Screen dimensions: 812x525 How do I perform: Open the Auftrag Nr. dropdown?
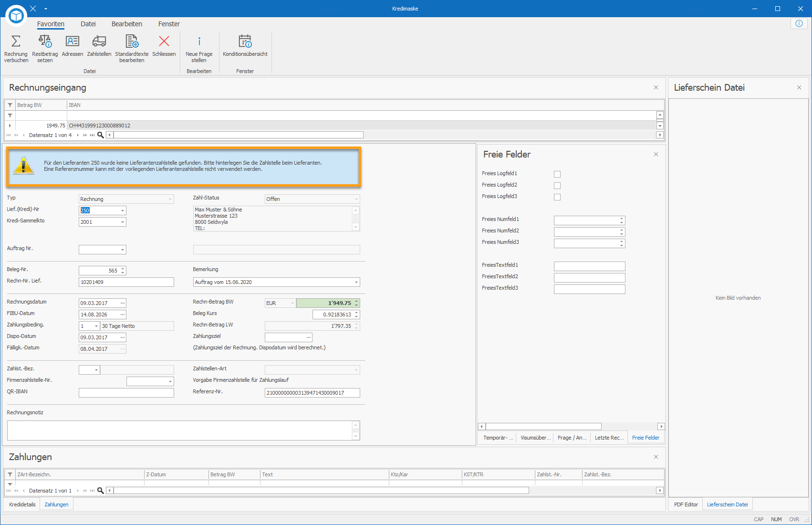pos(123,250)
